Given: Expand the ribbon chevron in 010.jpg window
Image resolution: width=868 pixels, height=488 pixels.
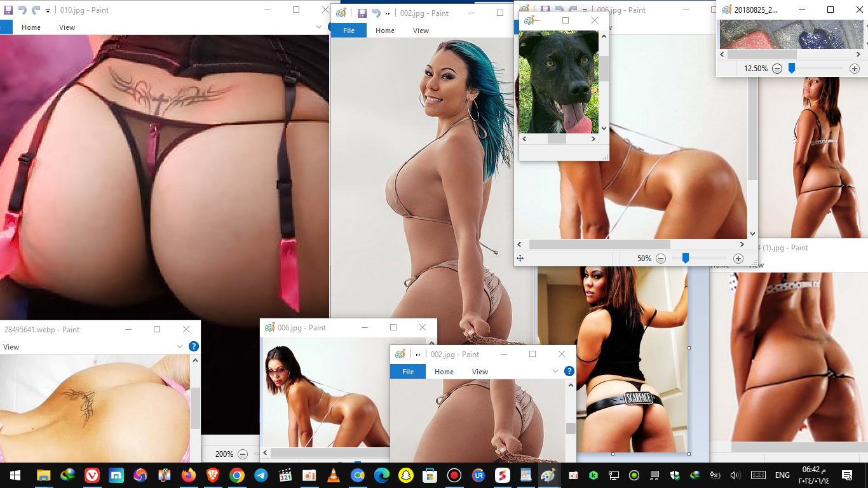Looking at the screenshot, I should click(x=319, y=27).
